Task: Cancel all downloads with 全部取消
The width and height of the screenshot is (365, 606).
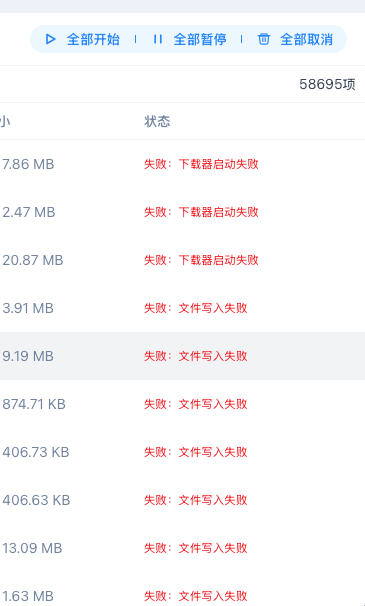Action: click(295, 39)
